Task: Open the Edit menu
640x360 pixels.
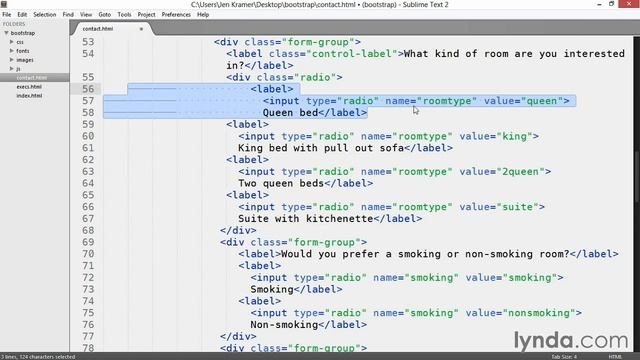Action: click(22, 14)
